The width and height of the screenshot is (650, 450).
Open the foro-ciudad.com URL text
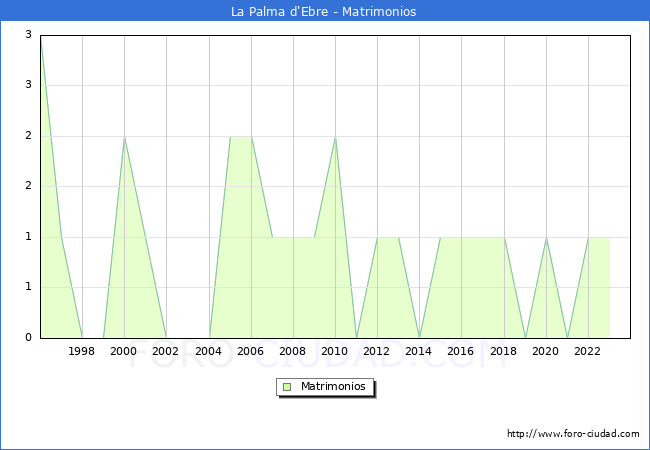573,434
